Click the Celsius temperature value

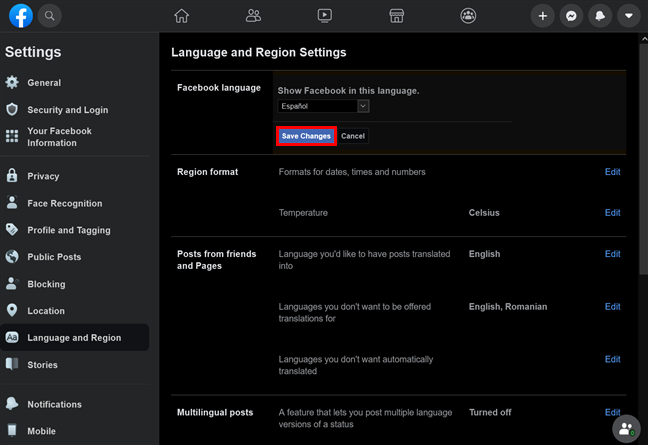point(484,213)
